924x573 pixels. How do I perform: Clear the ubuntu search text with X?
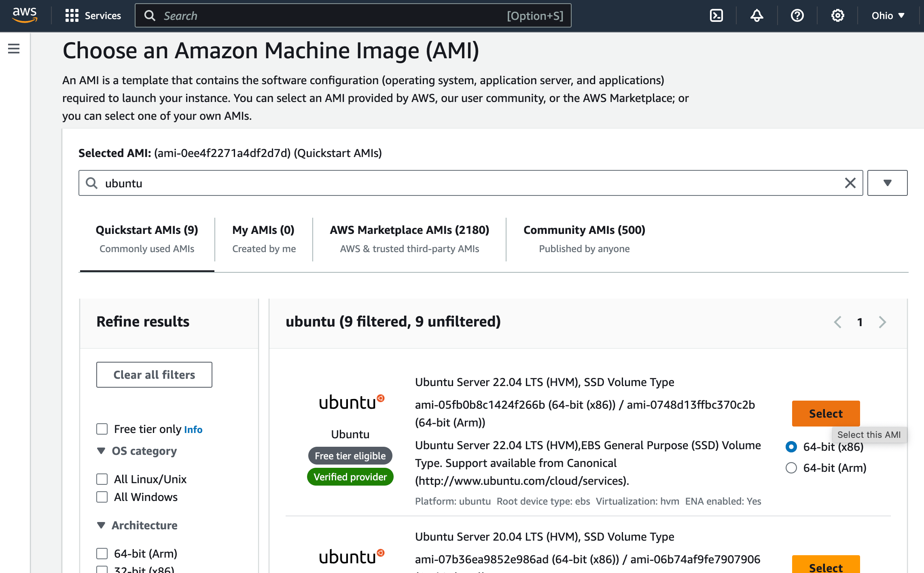tap(850, 183)
